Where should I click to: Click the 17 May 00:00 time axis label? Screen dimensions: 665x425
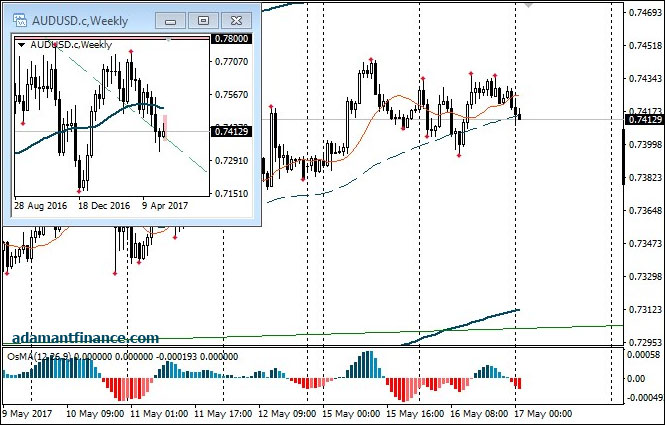pos(543,413)
